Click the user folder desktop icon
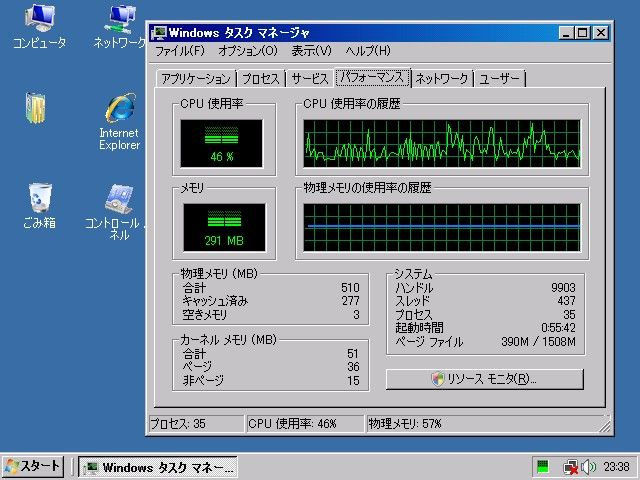 click(36, 108)
